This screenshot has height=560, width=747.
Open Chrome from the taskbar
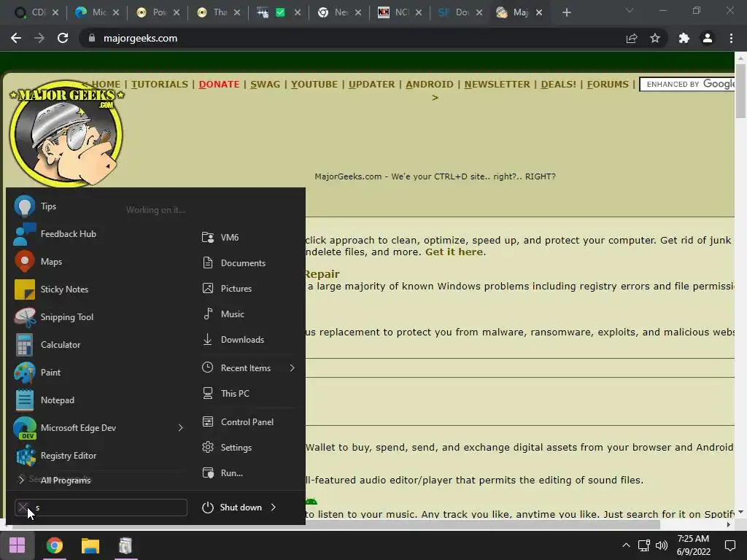pyautogui.click(x=54, y=545)
